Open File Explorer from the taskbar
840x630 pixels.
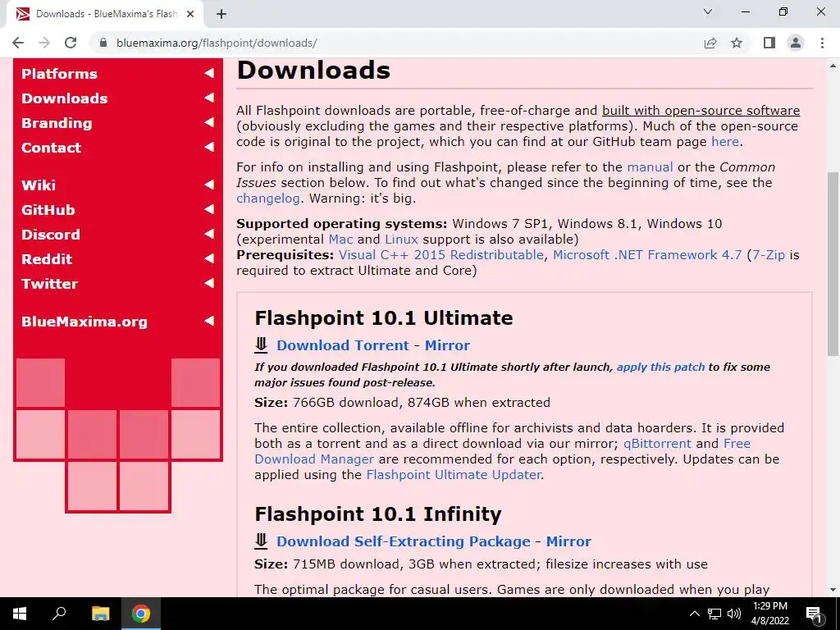pyautogui.click(x=100, y=614)
